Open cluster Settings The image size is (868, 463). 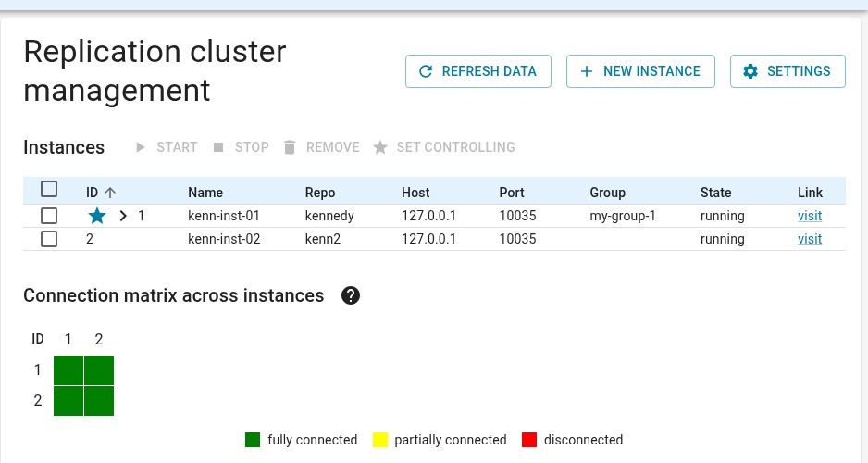pos(787,71)
